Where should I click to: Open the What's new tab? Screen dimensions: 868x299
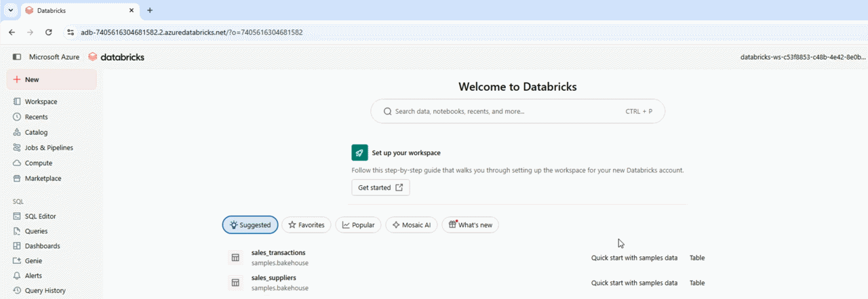point(470,225)
